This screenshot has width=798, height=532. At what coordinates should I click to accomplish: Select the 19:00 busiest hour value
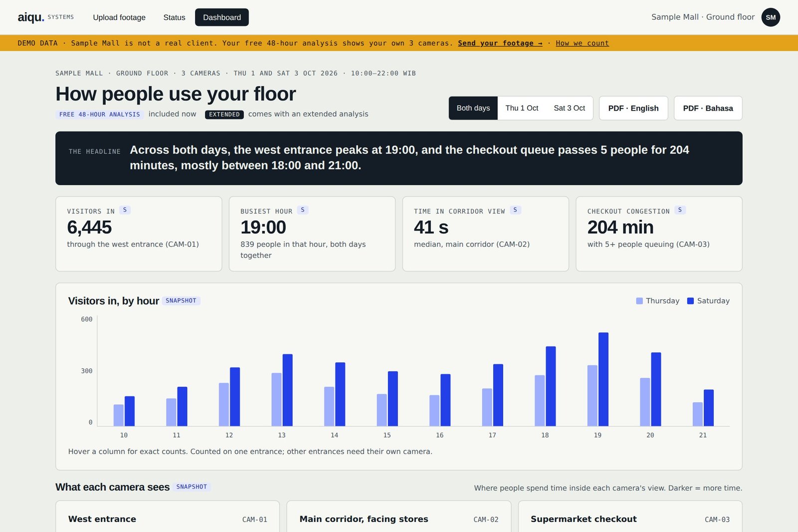click(x=263, y=227)
